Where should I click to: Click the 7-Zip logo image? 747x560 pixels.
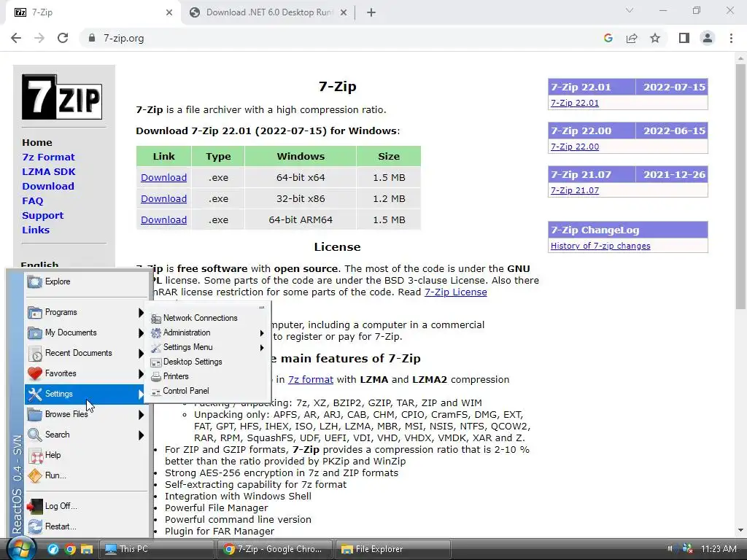coord(62,97)
